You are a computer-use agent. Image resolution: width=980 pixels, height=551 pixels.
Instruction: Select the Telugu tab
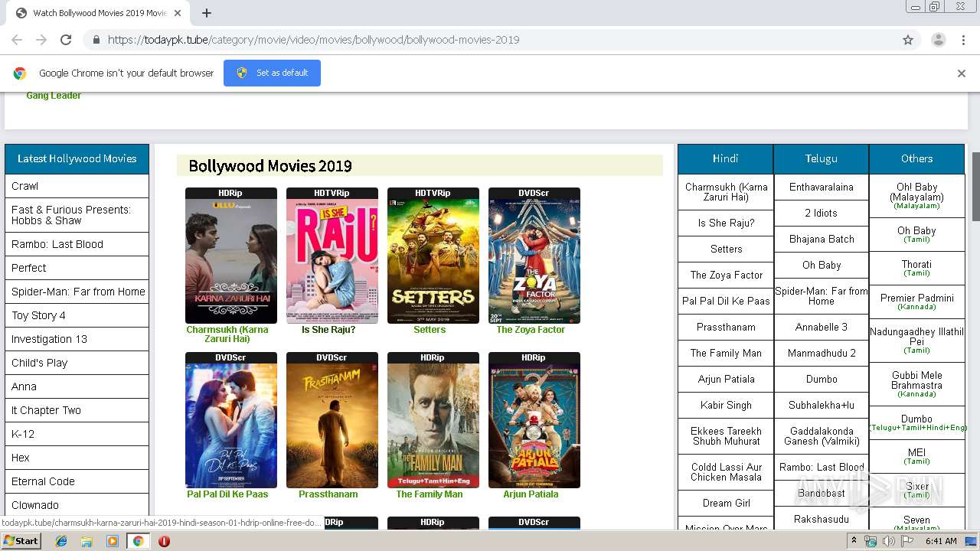(821, 158)
